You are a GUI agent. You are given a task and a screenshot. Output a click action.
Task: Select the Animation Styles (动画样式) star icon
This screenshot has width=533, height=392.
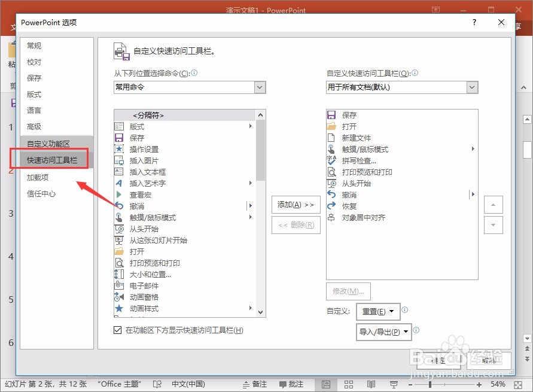(x=119, y=308)
